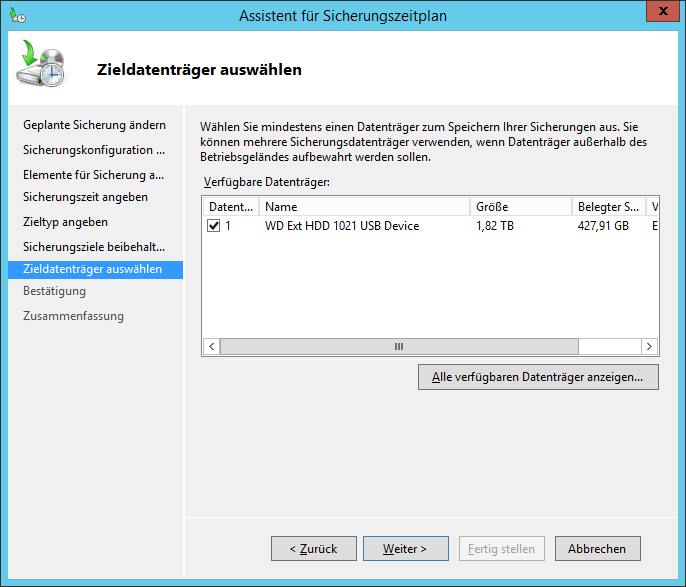The width and height of the screenshot is (686, 587).
Task: Cancel the wizard with Abbrechen
Action: (598, 549)
